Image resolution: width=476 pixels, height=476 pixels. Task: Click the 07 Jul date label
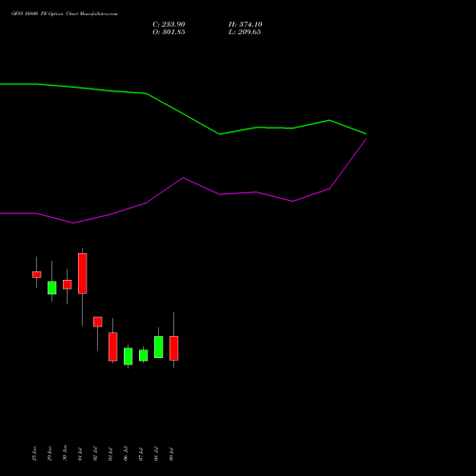click(141, 454)
